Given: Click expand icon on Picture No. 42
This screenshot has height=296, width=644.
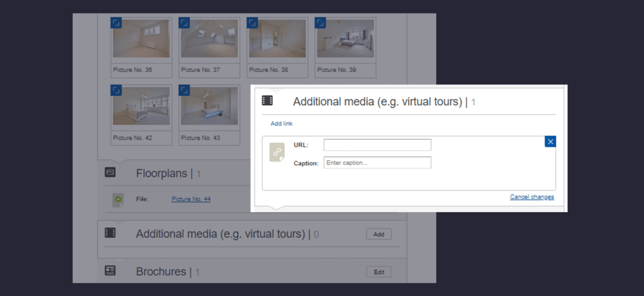Looking at the screenshot, I should click(x=116, y=90).
